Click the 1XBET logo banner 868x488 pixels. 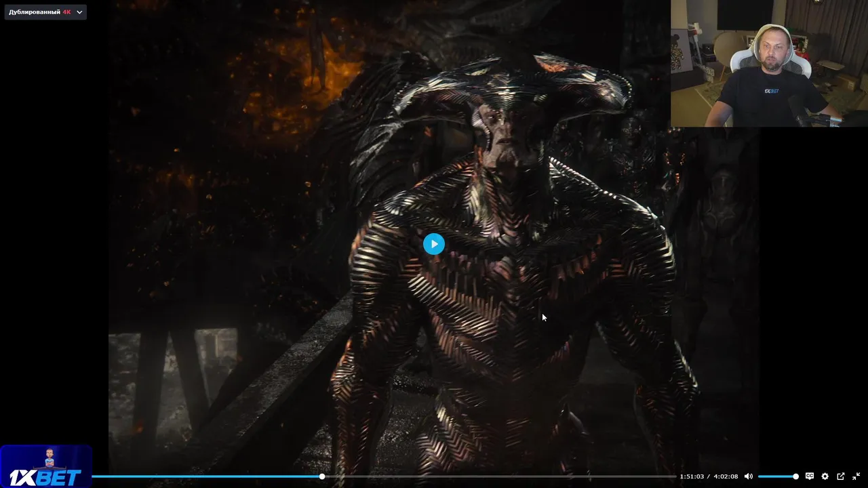click(45, 466)
